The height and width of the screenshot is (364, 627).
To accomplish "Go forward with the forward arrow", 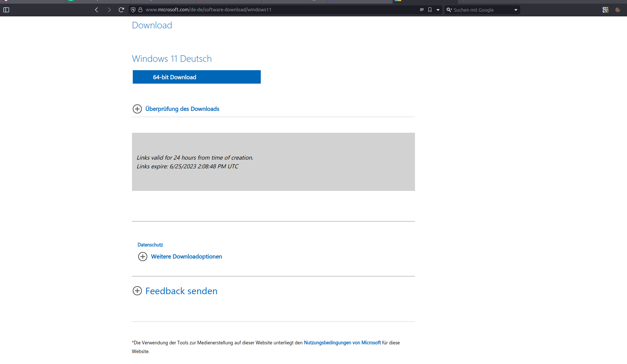I will coord(109,10).
